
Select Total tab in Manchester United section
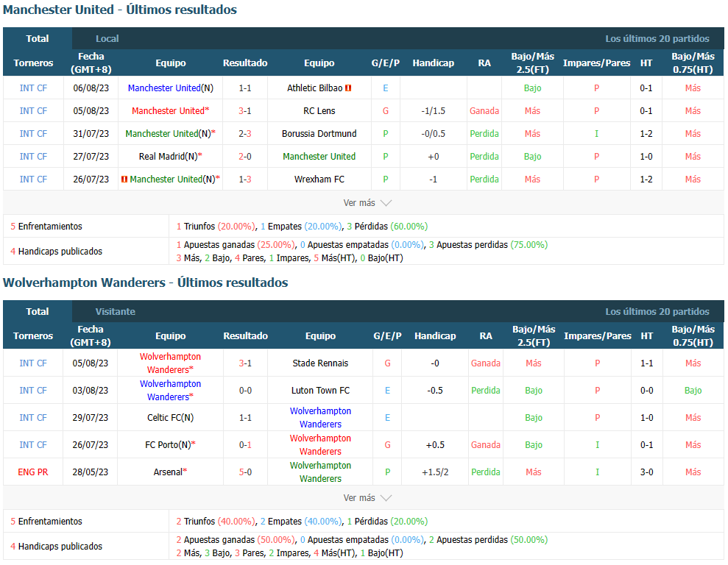pos(38,38)
